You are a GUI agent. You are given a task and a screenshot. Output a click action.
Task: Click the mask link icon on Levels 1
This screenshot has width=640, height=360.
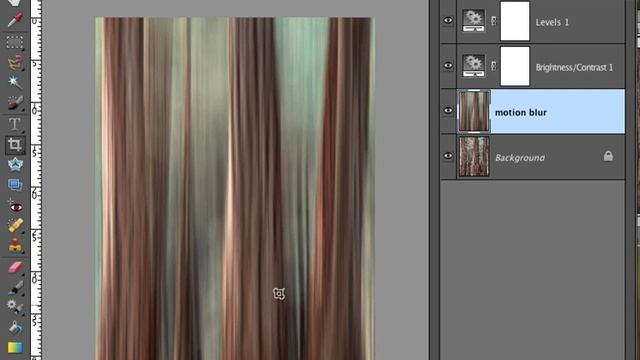tap(493, 21)
